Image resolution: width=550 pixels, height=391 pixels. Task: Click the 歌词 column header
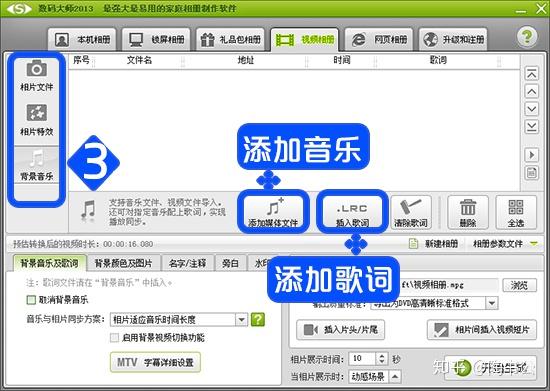pos(438,60)
